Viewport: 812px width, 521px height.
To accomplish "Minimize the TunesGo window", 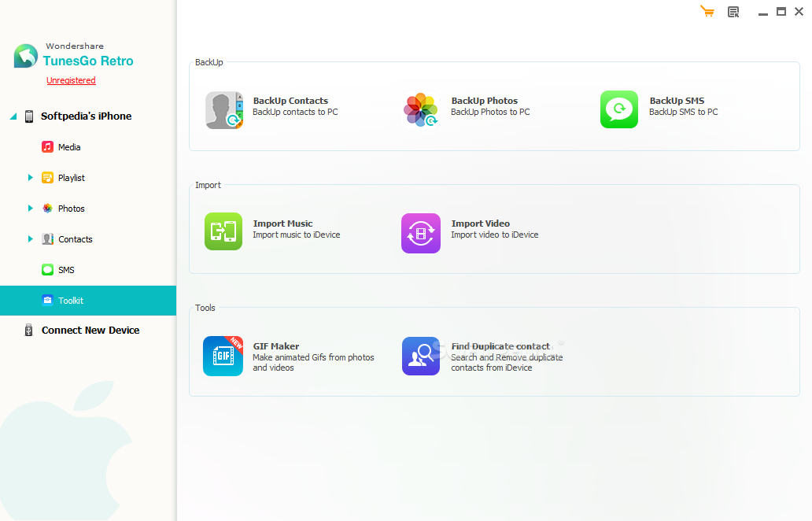I will tap(762, 13).
